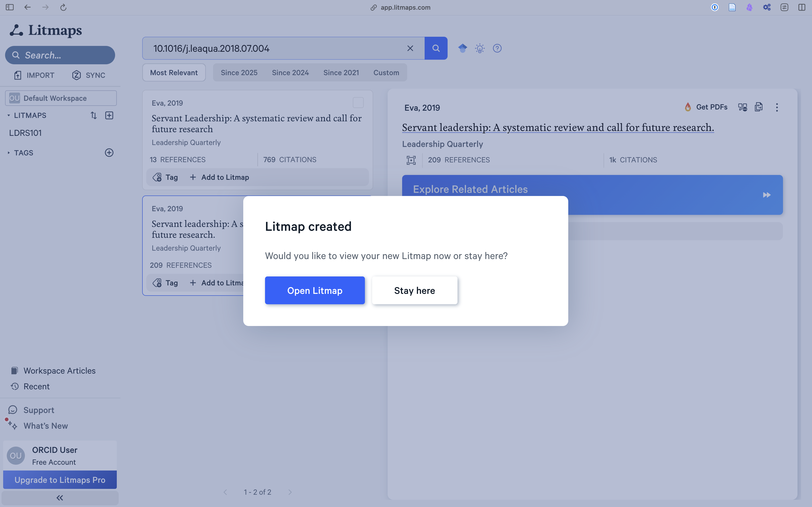812x507 pixels.
Task: Open What's New
Action: [39, 426]
